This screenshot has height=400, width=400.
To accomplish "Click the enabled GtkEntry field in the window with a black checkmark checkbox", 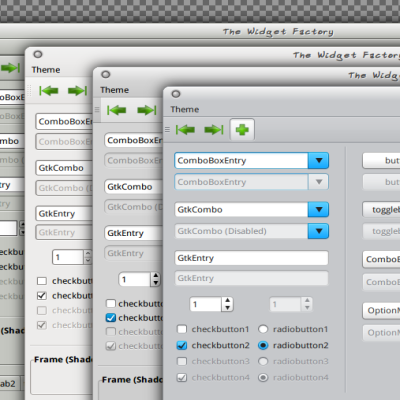I will click(64, 213).
